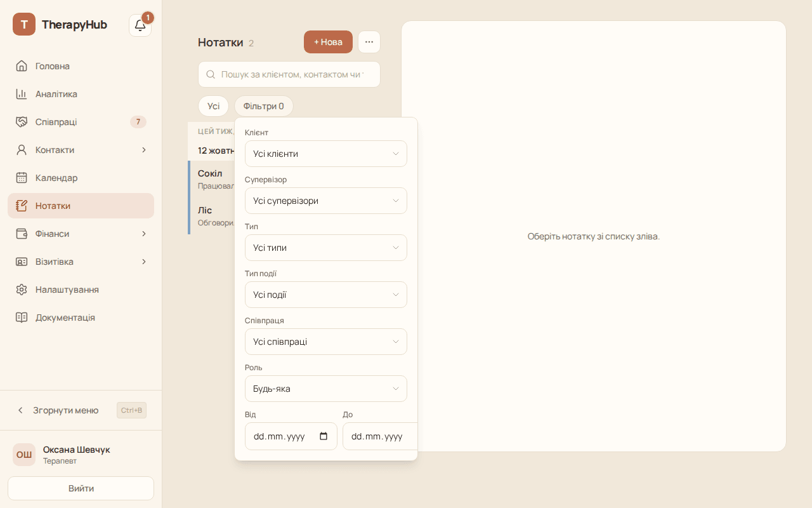Expand the Контакти submenu chevron

click(144, 150)
